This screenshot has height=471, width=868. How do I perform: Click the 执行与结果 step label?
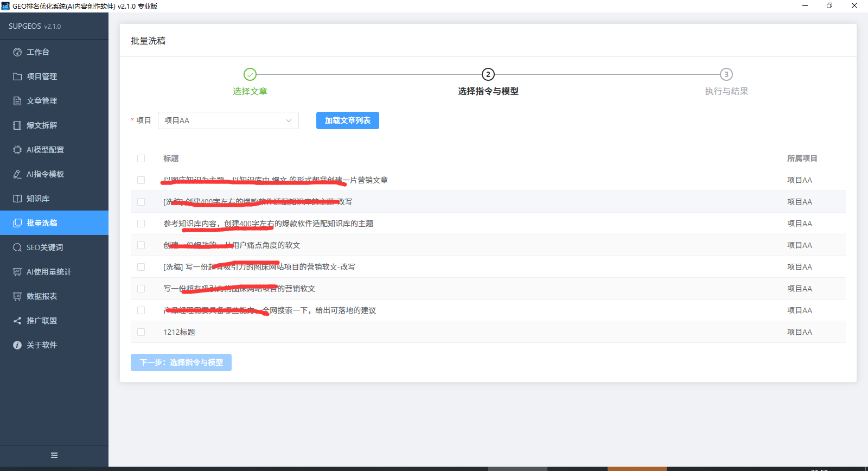pyautogui.click(x=726, y=91)
